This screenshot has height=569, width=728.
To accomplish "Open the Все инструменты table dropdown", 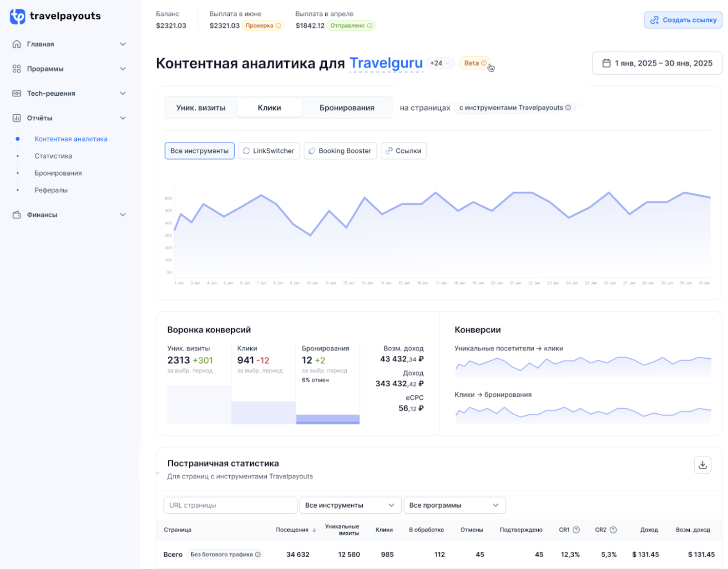I will pos(350,505).
